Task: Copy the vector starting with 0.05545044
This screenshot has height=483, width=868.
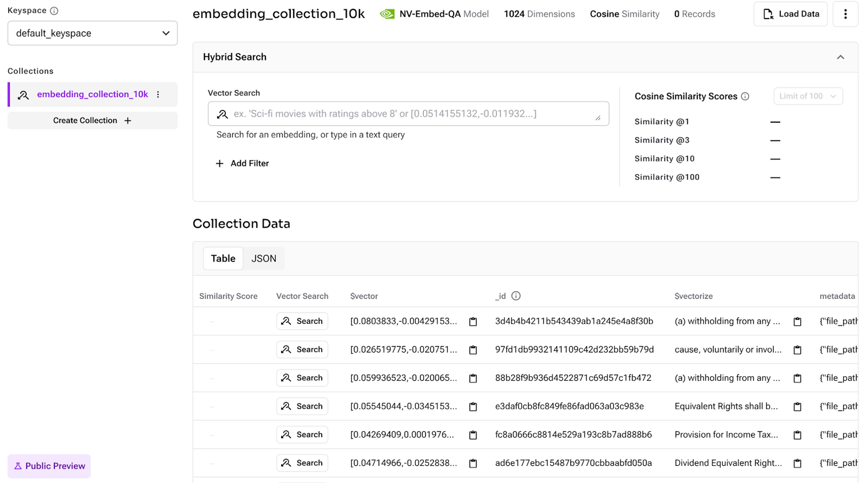Action: tap(473, 407)
